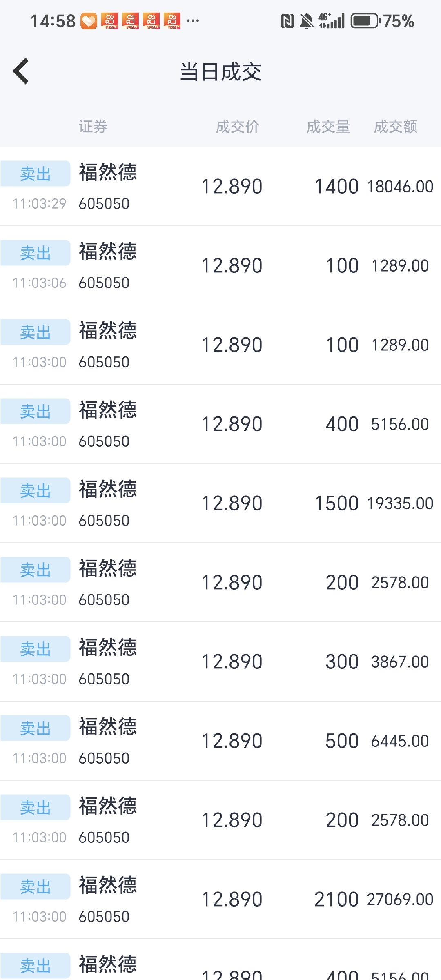Tap the back arrow icon
441x980 pixels.
[x=21, y=71]
